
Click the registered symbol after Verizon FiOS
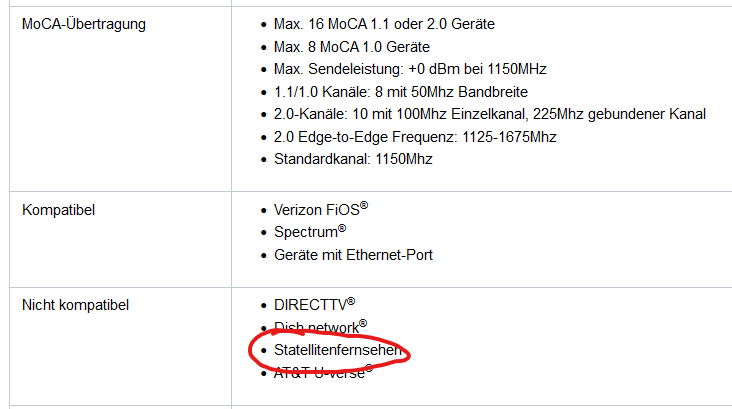[365, 206]
